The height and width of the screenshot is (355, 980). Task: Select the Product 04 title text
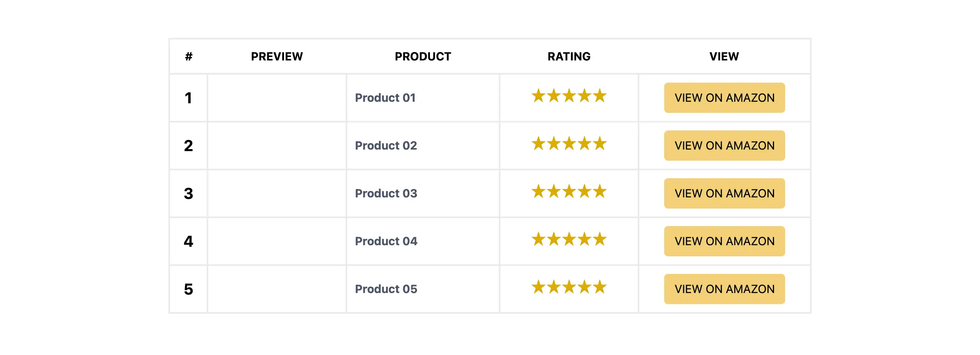click(386, 241)
